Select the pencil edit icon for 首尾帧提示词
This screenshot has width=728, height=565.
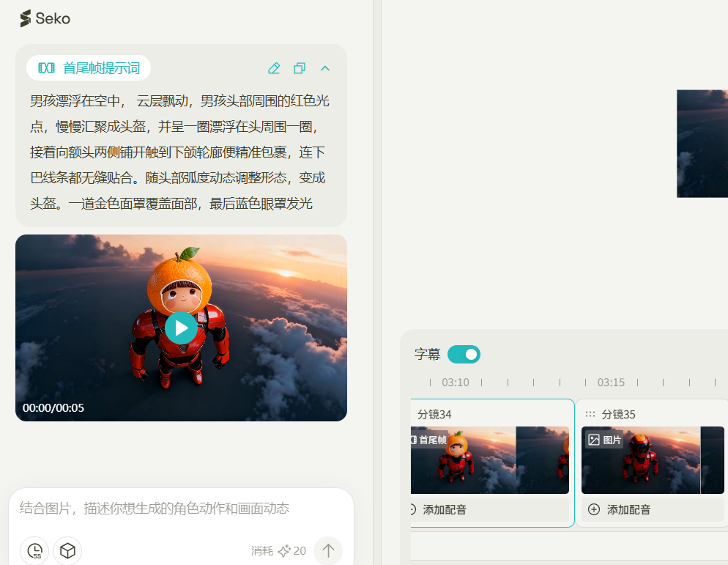click(x=274, y=67)
